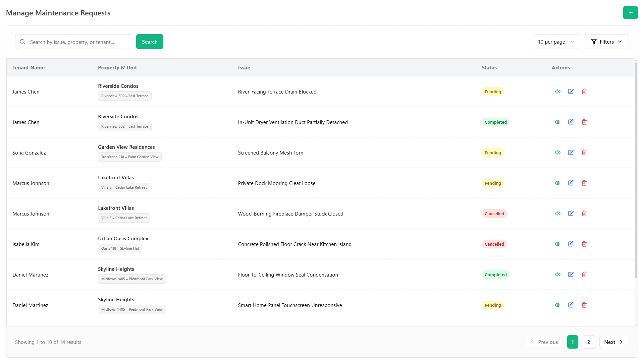The width and height of the screenshot is (644, 362).
Task: Click Tropicana 210 – Palm Garden View tag
Action: pos(130,157)
